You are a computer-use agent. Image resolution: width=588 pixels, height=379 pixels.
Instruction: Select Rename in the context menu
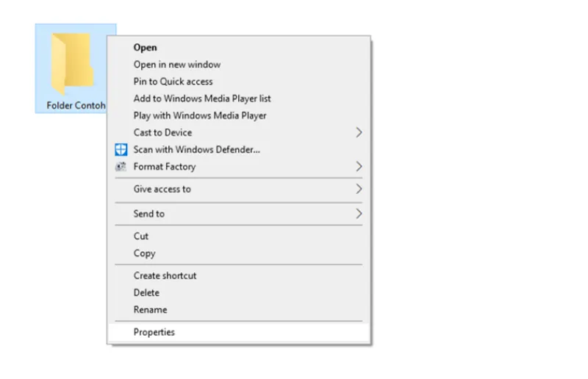pos(238,310)
